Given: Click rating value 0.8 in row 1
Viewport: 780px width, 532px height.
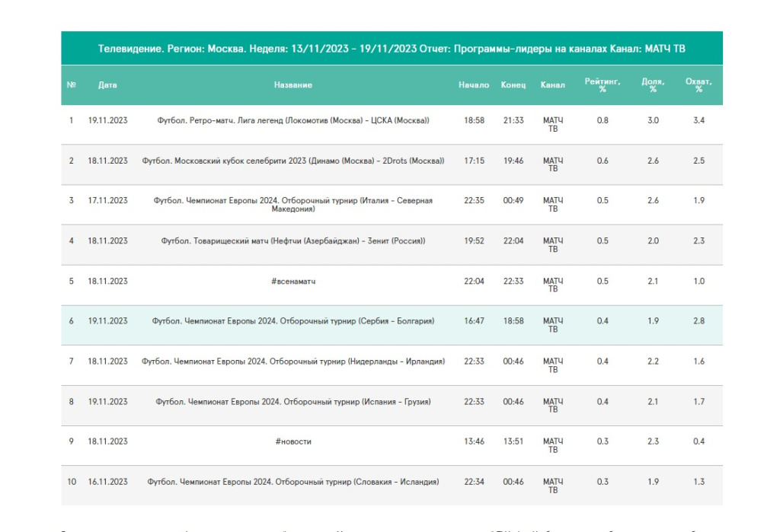Looking at the screenshot, I should tap(603, 120).
